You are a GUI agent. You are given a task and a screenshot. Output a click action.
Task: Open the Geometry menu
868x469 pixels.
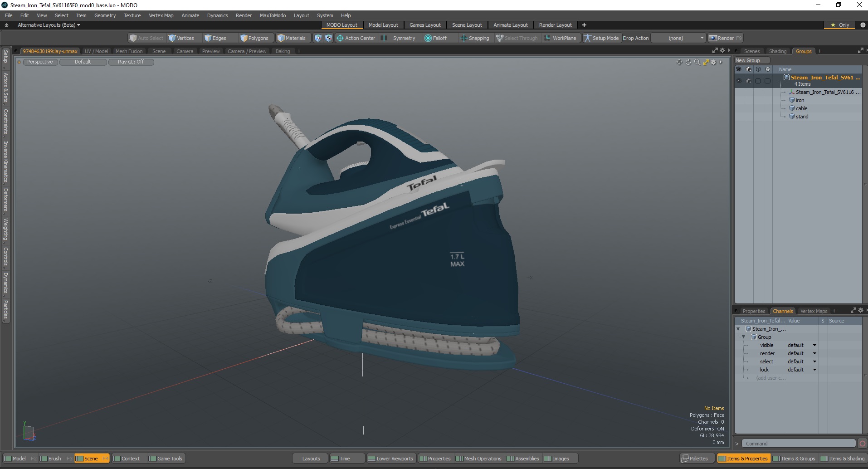105,15
